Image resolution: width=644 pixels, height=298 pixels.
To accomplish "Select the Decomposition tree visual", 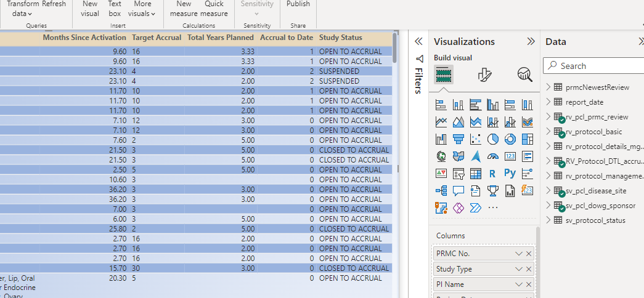I will coord(441,191).
